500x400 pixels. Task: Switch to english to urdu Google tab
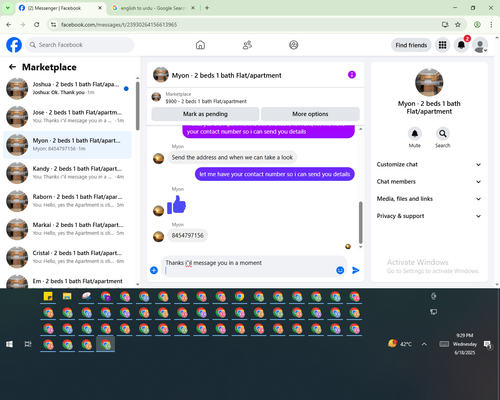click(x=153, y=8)
